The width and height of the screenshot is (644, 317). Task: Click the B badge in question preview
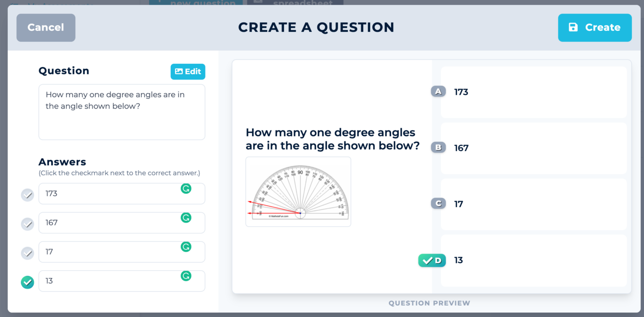[x=438, y=148]
